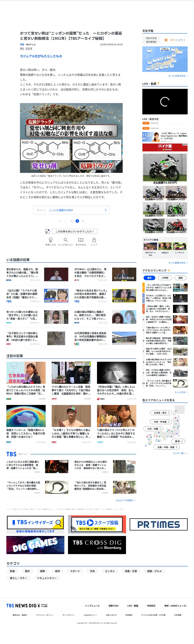Click footer 天気防災 link
The image size is (194, 644).
point(151,606)
